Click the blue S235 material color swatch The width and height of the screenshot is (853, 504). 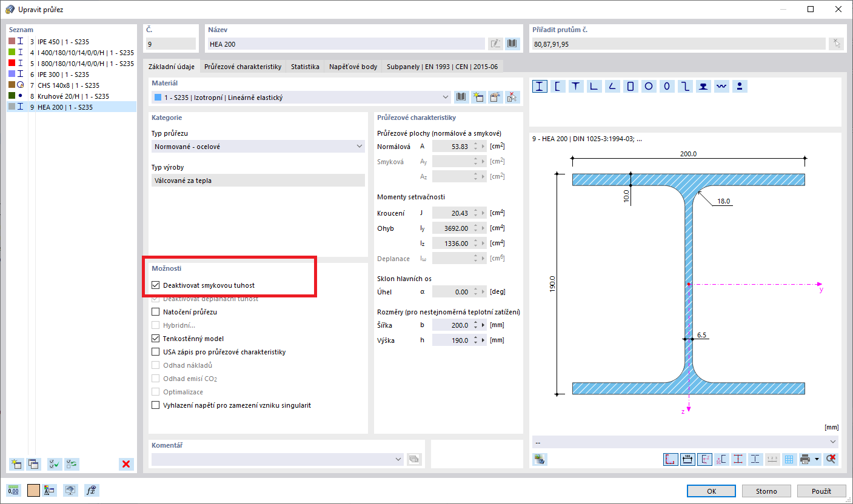158,97
